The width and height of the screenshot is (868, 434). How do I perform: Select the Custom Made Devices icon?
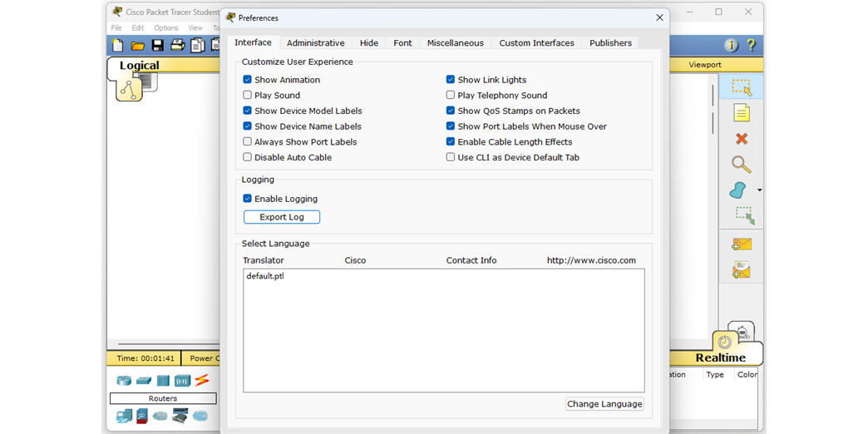[180, 416]
